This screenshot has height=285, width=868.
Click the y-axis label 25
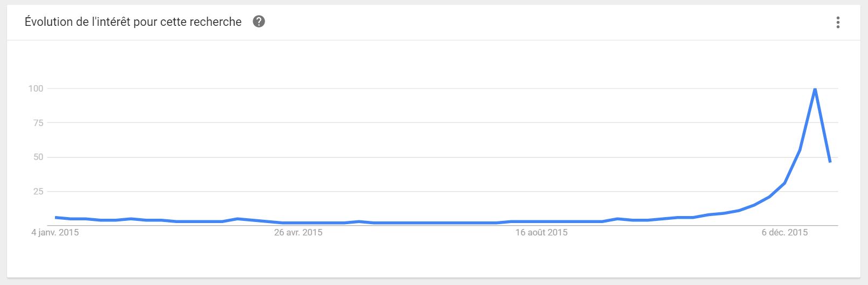pyautogui.click(x=38, y=191)
